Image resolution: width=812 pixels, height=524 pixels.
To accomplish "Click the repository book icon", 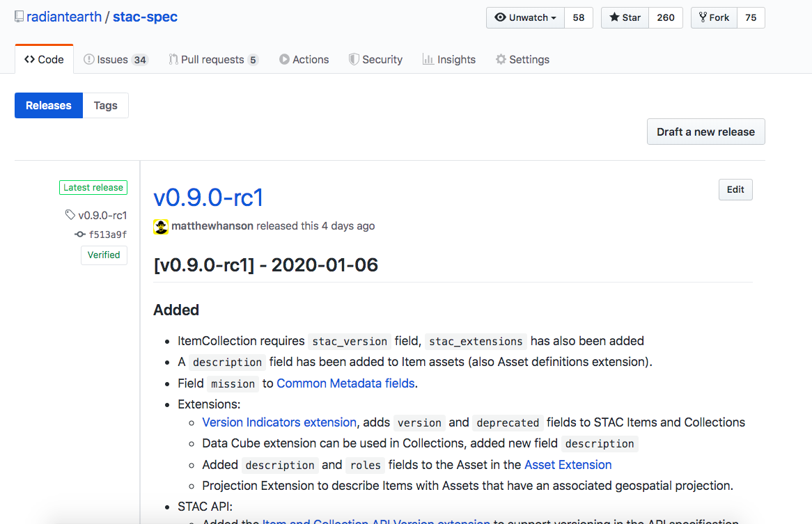I will (19, 17).
